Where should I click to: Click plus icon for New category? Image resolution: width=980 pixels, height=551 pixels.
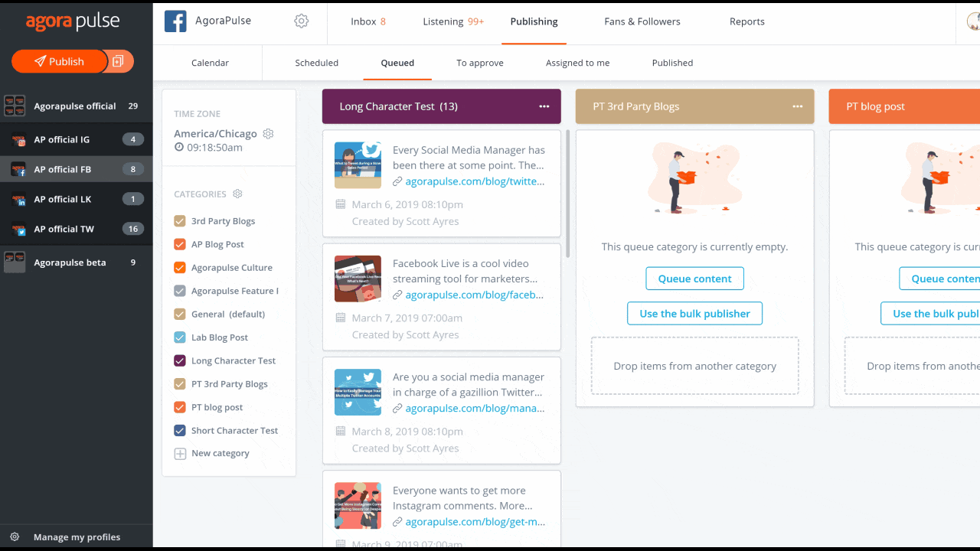(180, 454)
